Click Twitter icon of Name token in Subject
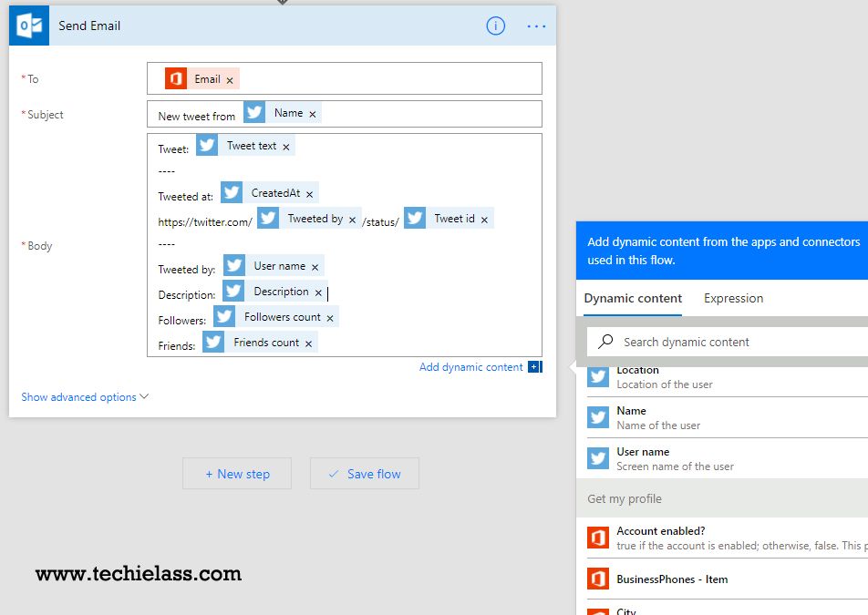The image size is (868, 615). tap(254, 112)
